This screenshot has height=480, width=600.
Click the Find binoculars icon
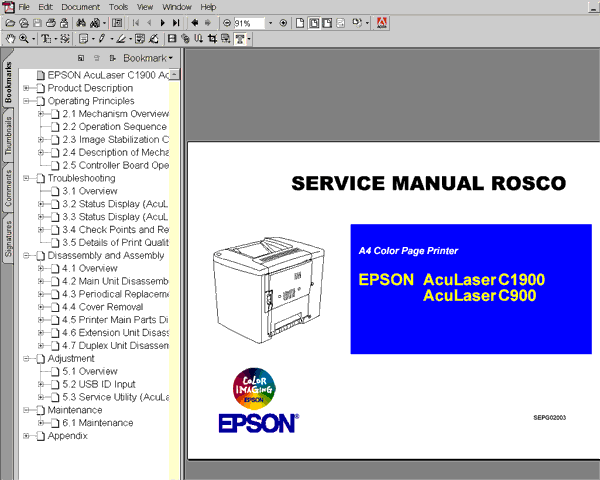[81, 23]
